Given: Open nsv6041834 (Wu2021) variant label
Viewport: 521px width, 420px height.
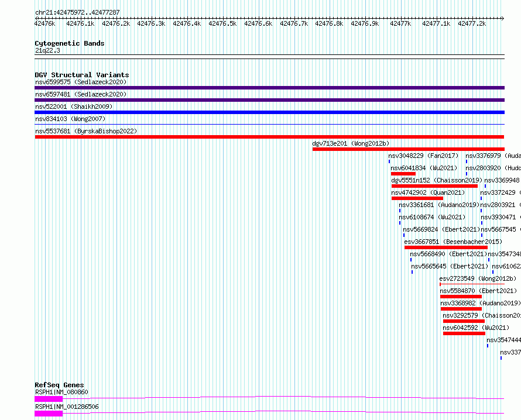Looking at the screenshot, I should [424, 168].
